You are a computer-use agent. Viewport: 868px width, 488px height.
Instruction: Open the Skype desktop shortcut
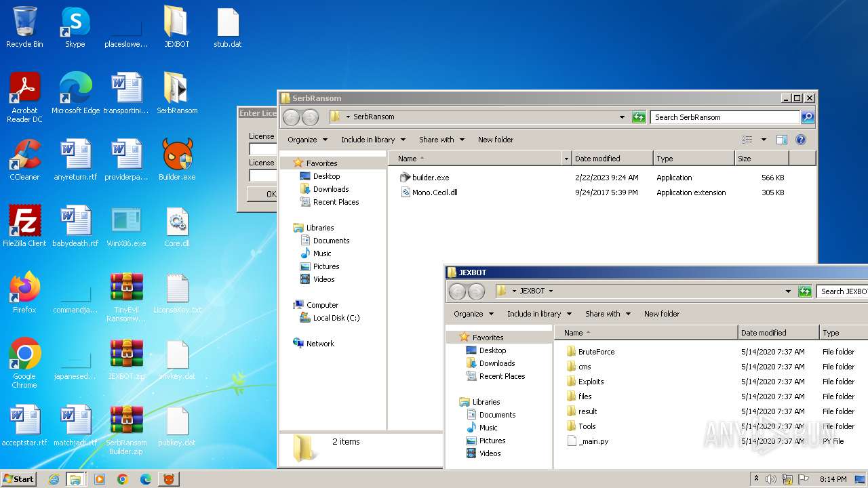click(75, 27)
